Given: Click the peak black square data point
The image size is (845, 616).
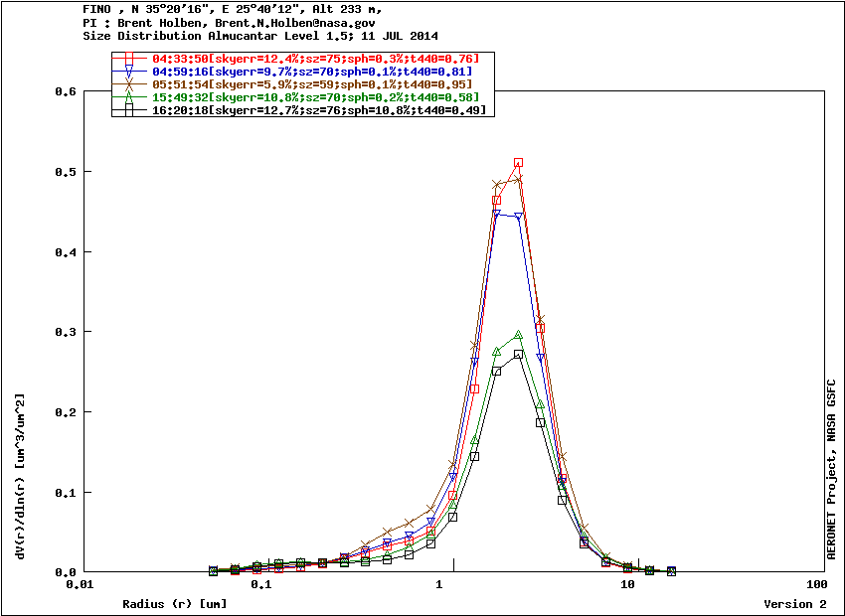Looking at the screenshot, I should (518, 355).
